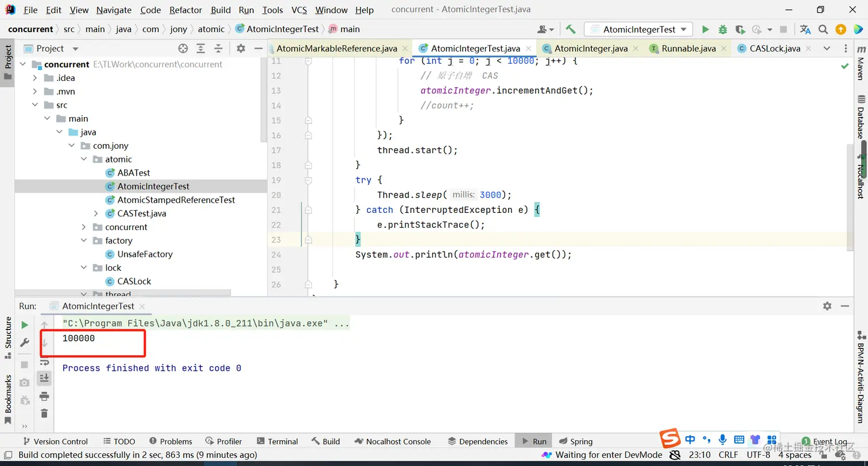This screenshot has height=466, width=868.
Task: Show hidden editor tabs dropdown
Action: click(x=827, y=49)
